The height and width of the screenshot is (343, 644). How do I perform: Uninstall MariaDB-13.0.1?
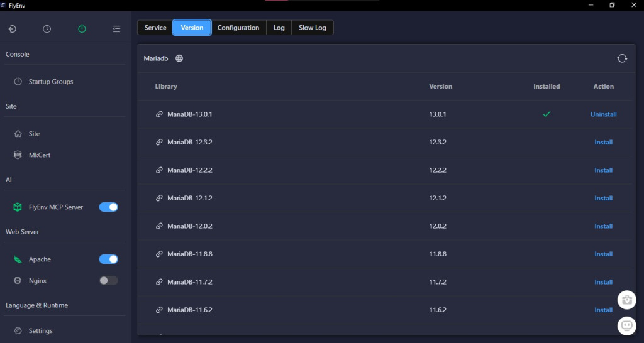point(603,114)
